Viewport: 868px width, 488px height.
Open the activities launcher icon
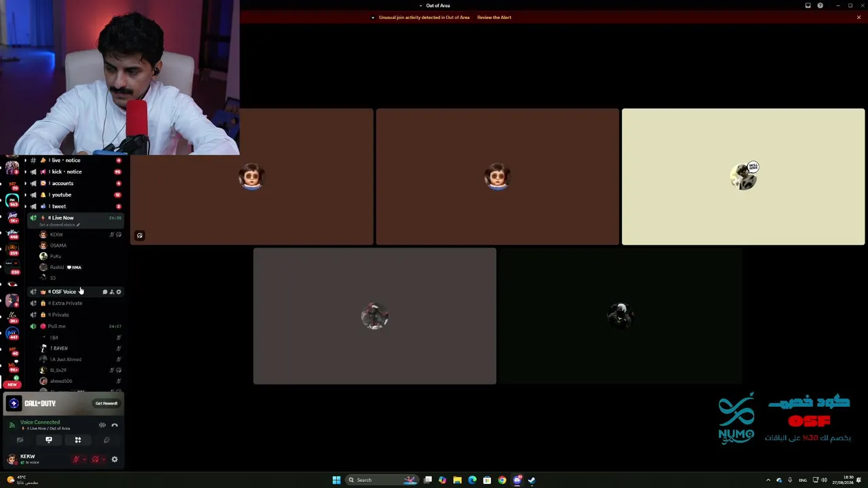[78, 440]
